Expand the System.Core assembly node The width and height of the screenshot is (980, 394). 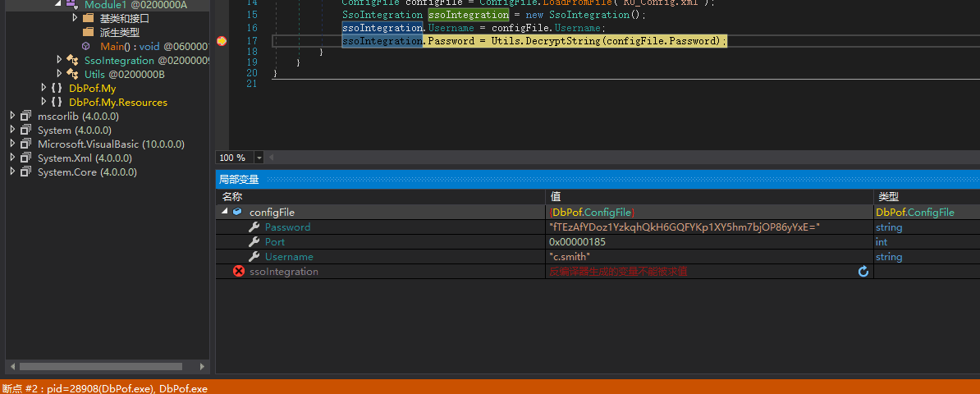(12, 172)
